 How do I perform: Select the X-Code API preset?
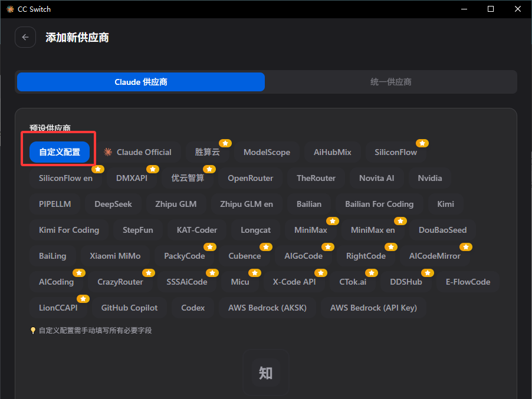click(x=294, y=282)
